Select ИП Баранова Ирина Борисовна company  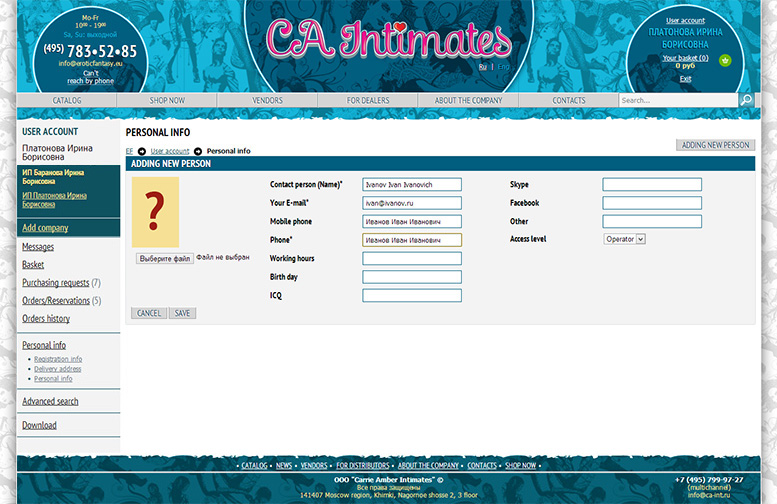click(53, 177)
